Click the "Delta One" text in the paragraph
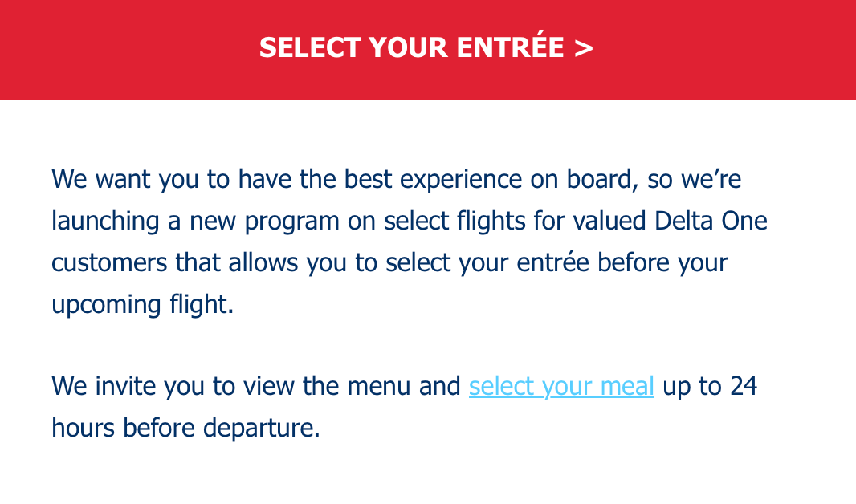Viewport: 856px width, 504px height. [711, 221]
